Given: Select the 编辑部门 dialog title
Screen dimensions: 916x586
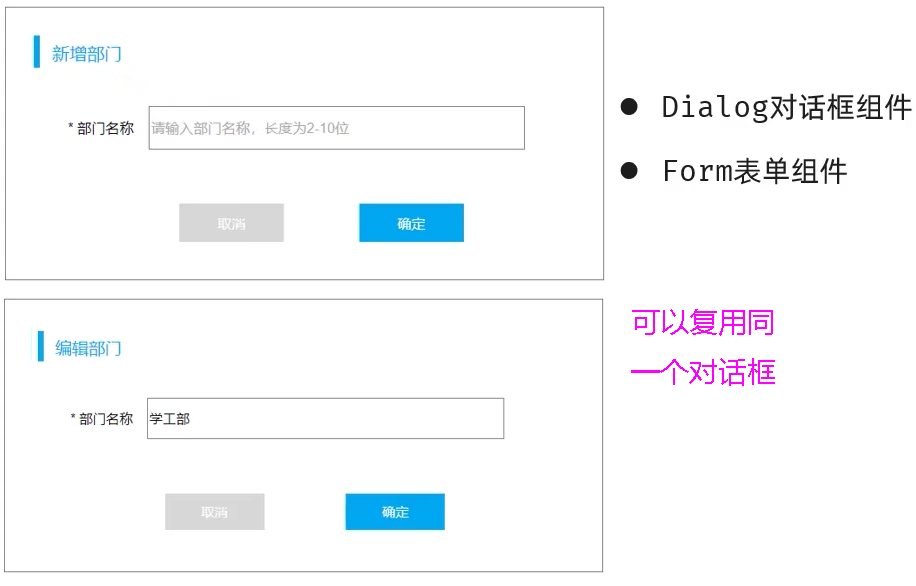Looking at the screenshot, I should [89, 348].
